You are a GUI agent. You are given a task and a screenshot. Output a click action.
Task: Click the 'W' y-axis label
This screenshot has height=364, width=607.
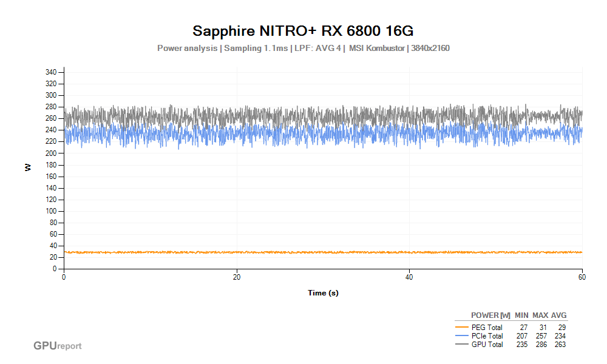(x=27, y=167)
